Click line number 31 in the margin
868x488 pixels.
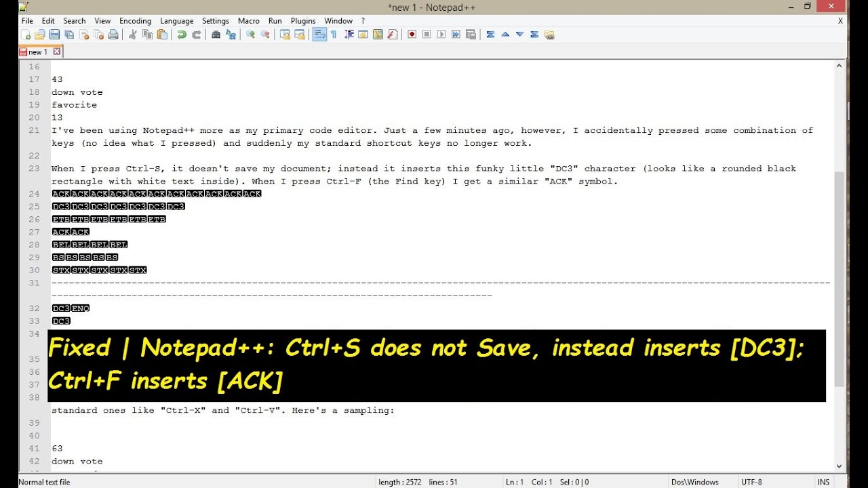click(34, 283)
